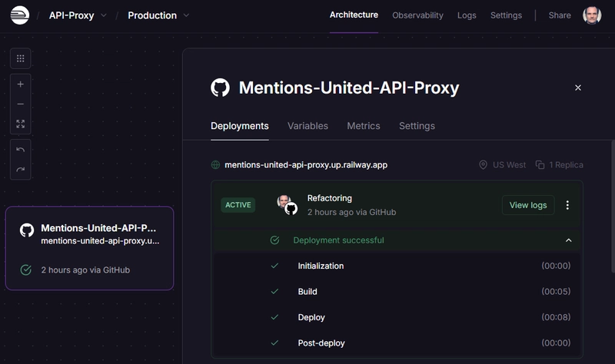Image resolution: width=615 pixels, height=364 pixels.
Task: Undo last canvas change
Action: [21, 150]
